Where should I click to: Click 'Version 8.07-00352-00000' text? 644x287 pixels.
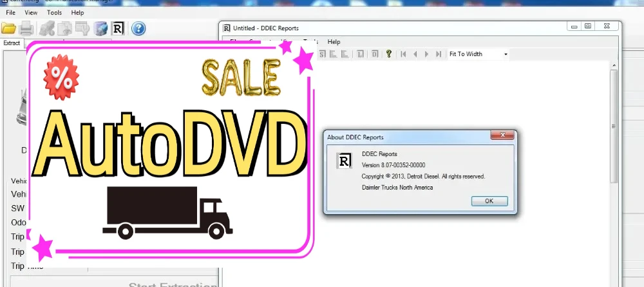(393, 165)
